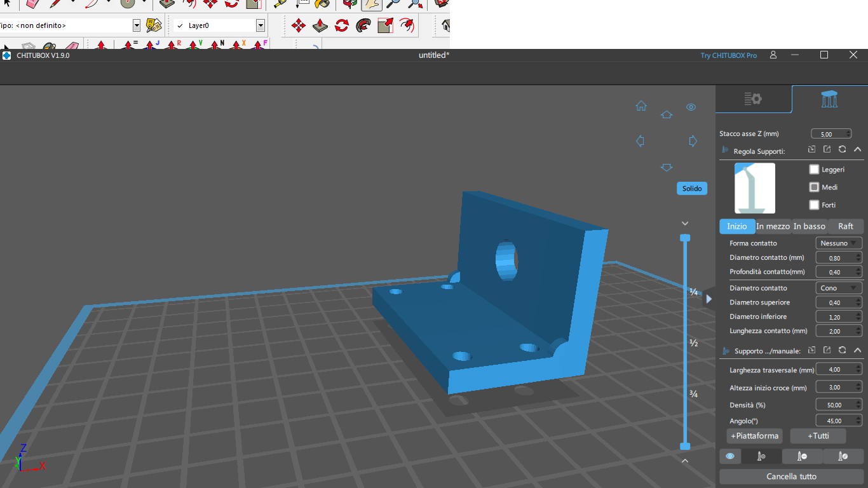The width and height of the screenshot is (868, 488).
Task: Toggle the Medi support checkbox
Action: pyautogui.click(x=814, y=187)
